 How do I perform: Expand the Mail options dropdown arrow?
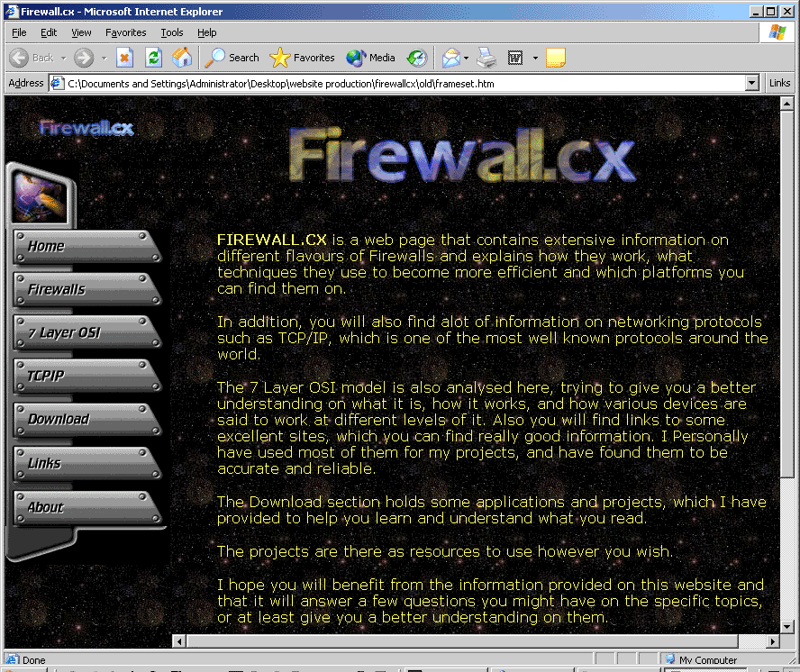[x=467, y=59]
